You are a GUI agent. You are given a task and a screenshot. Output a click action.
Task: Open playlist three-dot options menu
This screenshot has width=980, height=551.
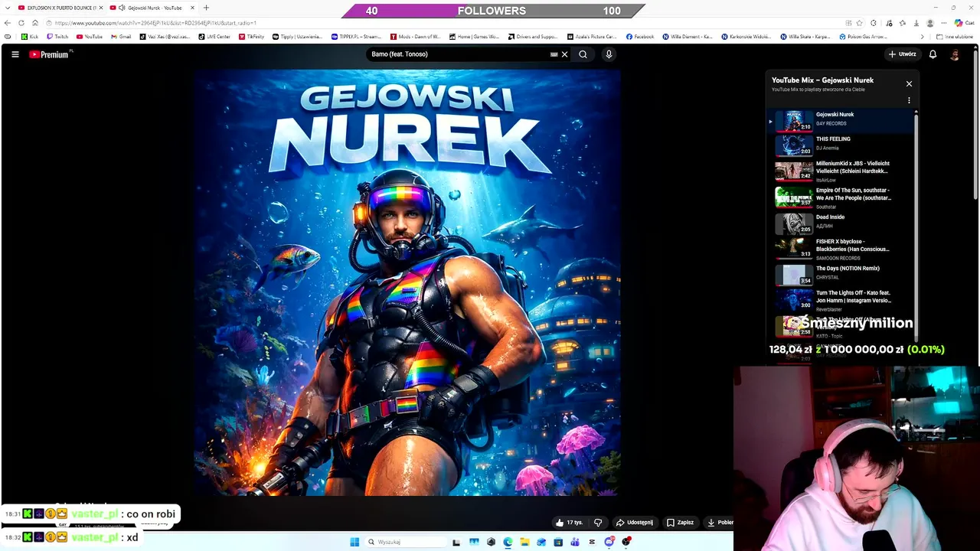point(909,100)
